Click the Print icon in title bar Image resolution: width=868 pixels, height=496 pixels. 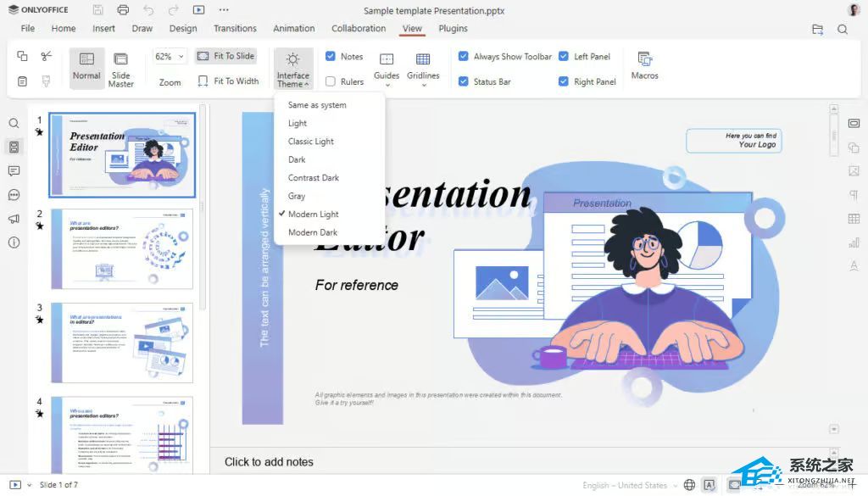click(x=123, y=10)
